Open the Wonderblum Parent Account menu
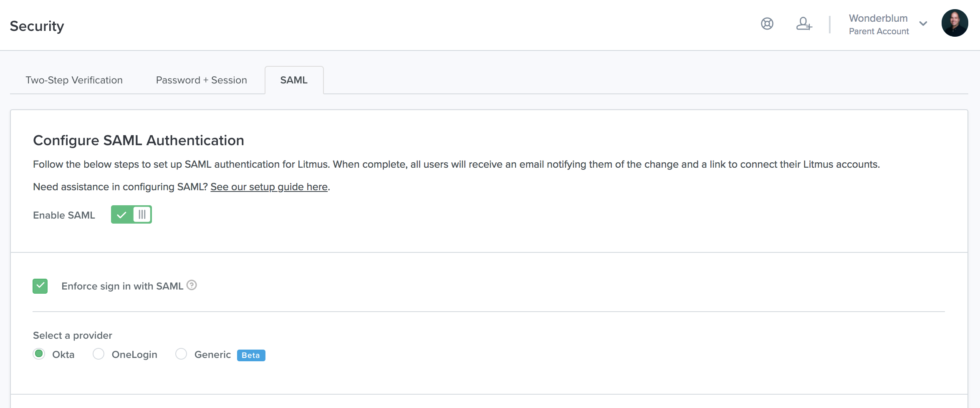980x408 pixels. [879, 24]
